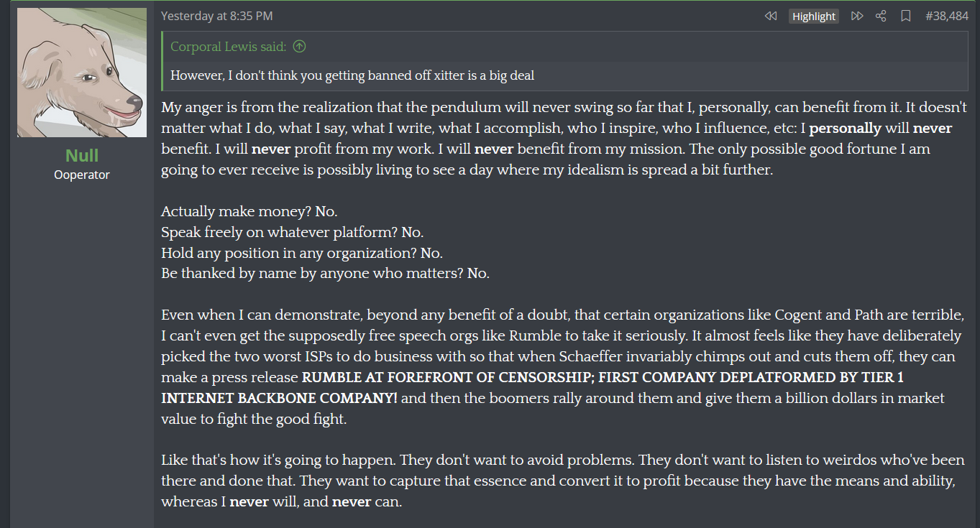The width and height of the screenshot is (980, 528).
Task: Bookmark this post
Action: click(906, 16)
